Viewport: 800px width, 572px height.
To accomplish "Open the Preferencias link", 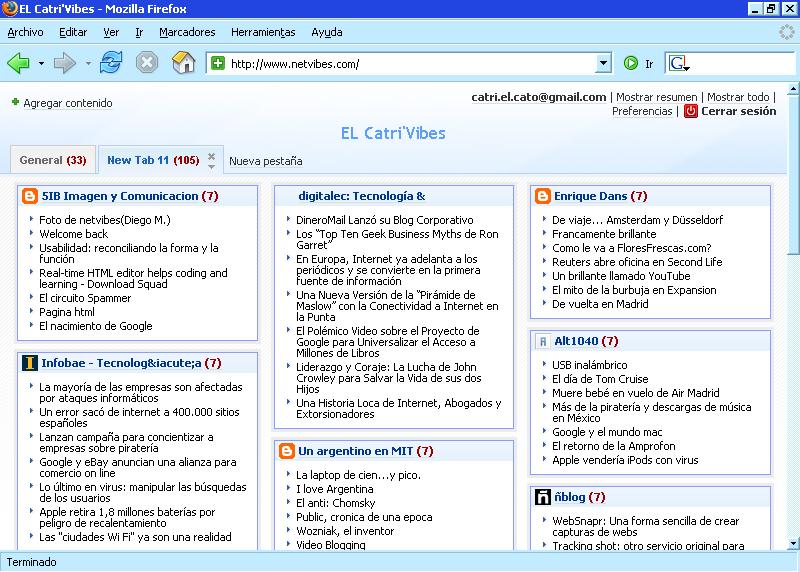I will coord(642,111).
